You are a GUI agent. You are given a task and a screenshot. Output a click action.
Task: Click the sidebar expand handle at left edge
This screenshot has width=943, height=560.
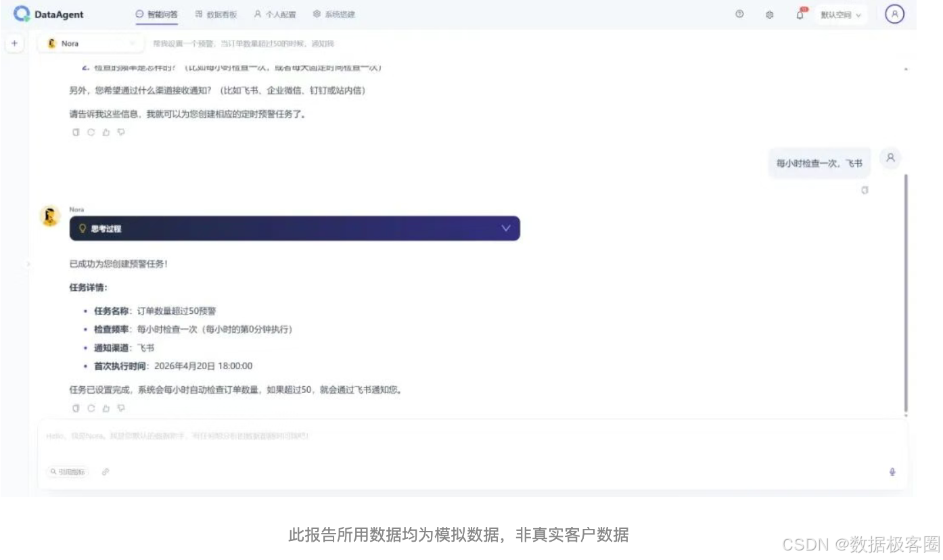[x=28, y=264]
